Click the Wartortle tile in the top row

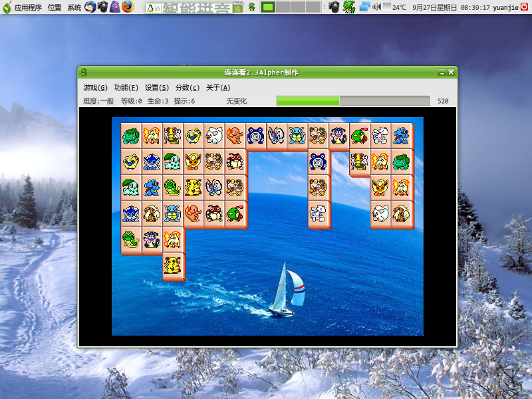[297, 136]
